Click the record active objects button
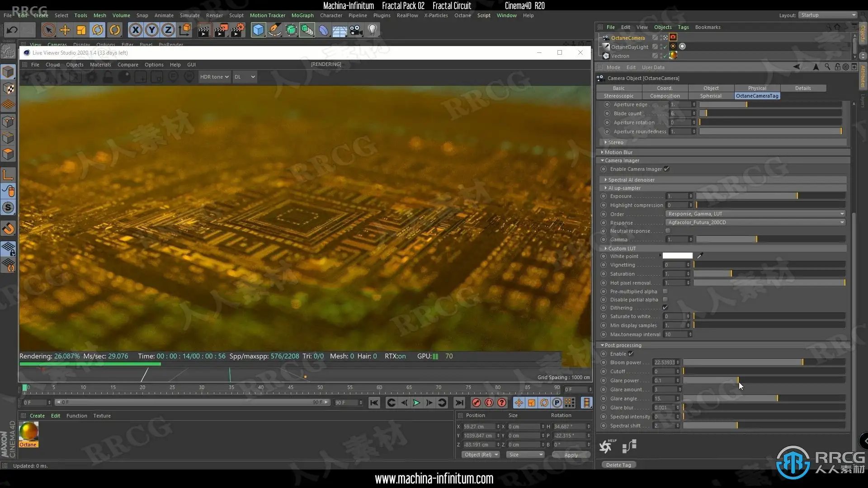 tap(476, 403)
